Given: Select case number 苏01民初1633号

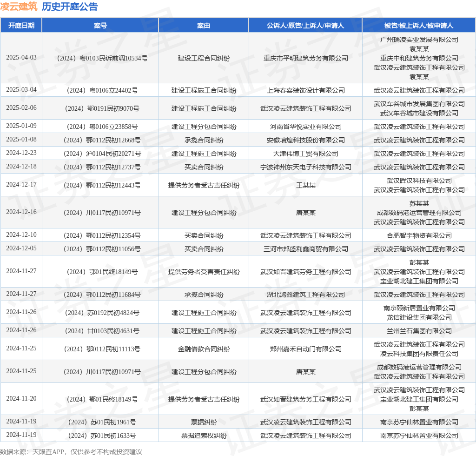Looking at the screenshot, I should click(x=102, y=436).
